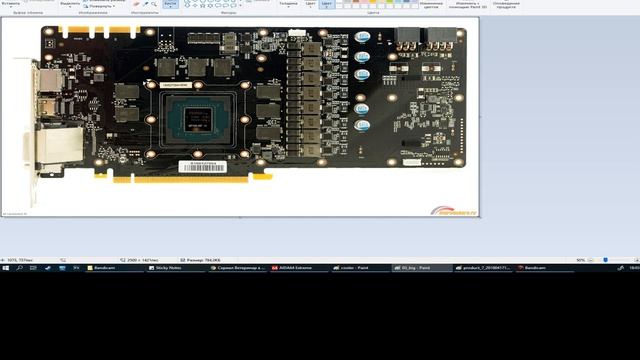Click the zoom in plus button
The width and height of the screenshot is (640, 360).
(636, 260)
